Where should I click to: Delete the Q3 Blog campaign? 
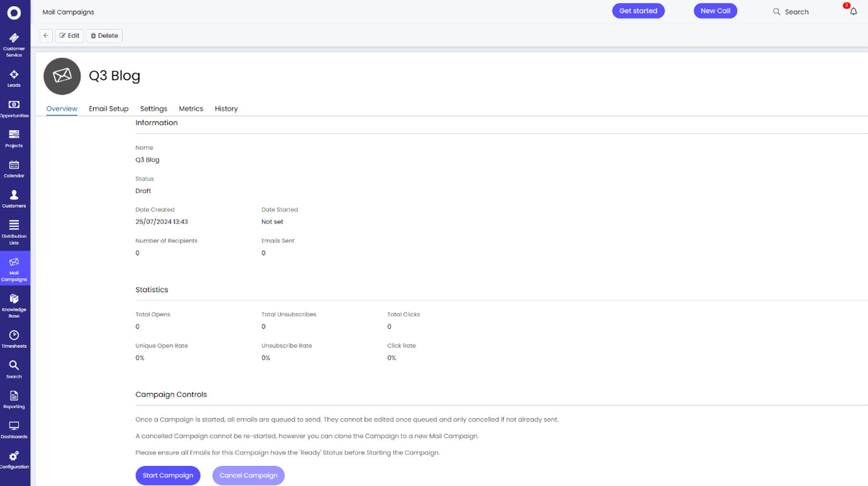104,36
